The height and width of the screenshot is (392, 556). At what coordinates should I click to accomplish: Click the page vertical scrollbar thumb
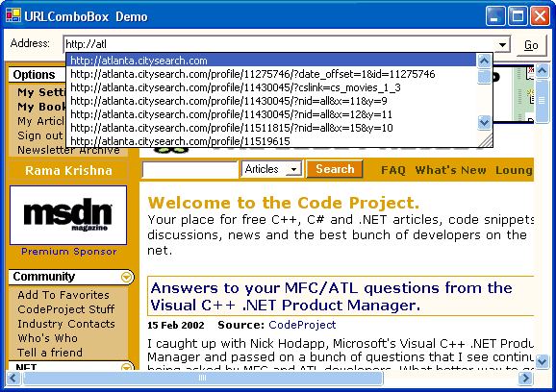click(x=542, y=101)
